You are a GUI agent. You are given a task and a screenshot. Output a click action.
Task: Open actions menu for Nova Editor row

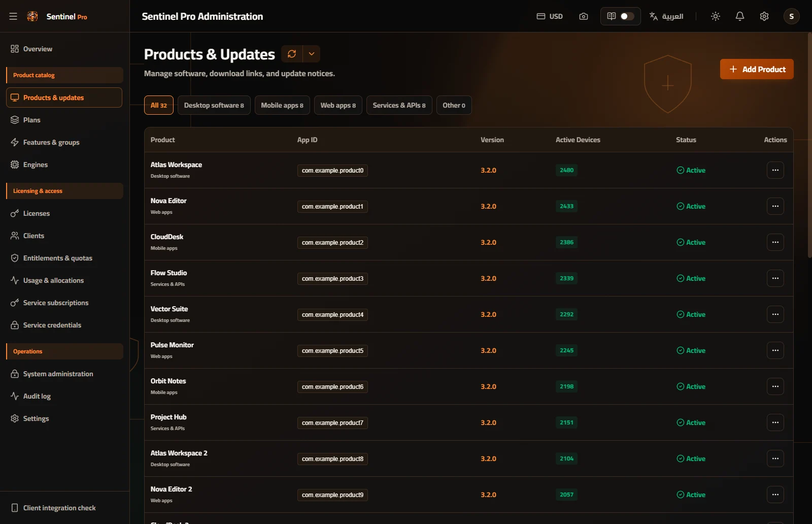coord(775,206)
